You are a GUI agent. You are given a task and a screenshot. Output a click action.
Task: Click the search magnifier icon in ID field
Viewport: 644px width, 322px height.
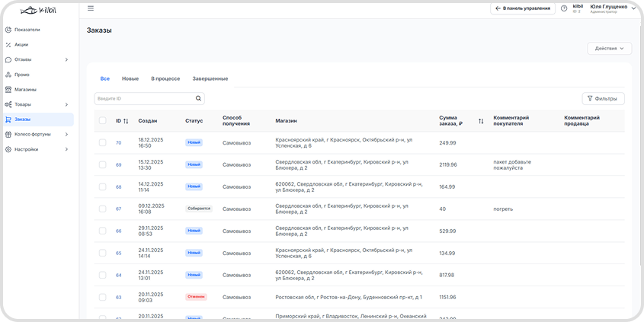point(198,98)
